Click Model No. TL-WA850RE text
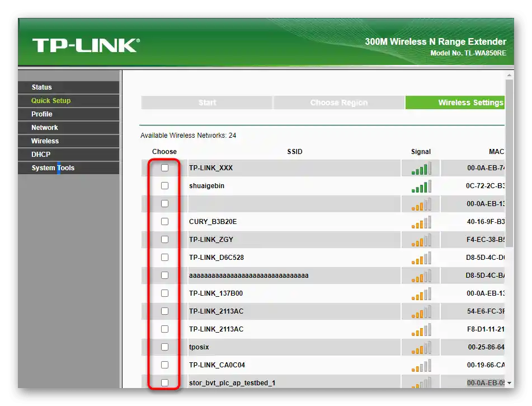The width and height of the screenshot is (532, 406). (468, 53)
